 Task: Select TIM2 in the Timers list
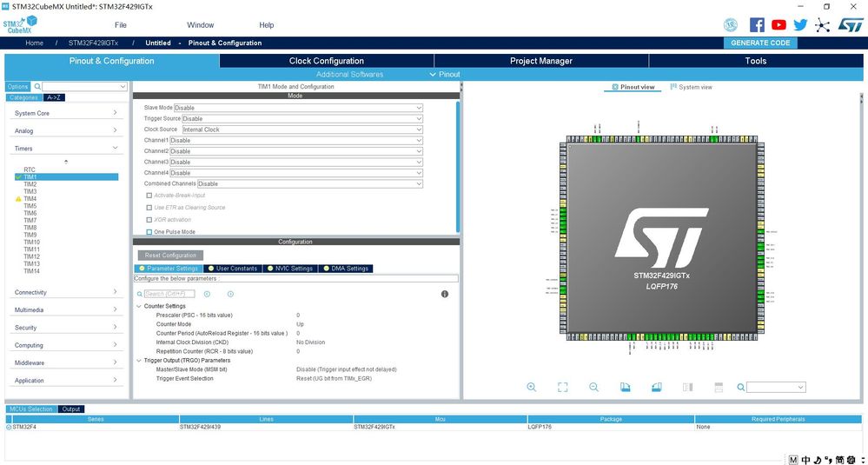tap(30, 184)
